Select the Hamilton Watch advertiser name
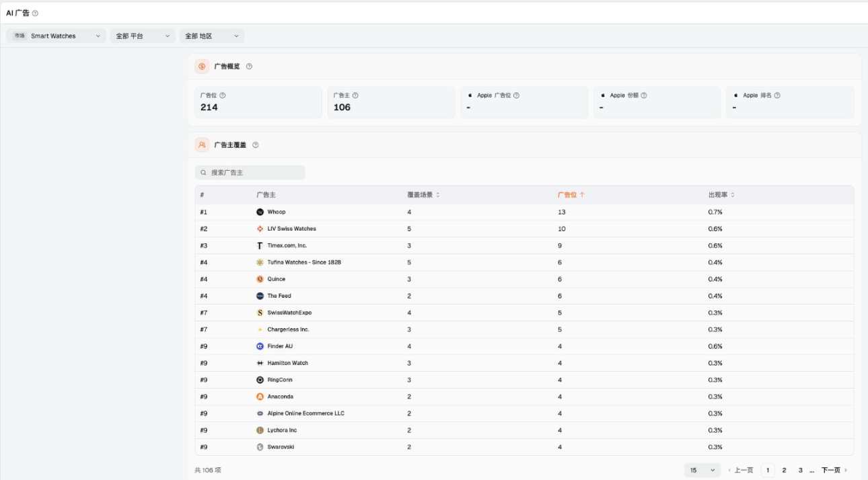This screenshot has height=480, width=868. pyautogui.click(x=287, y=363)
